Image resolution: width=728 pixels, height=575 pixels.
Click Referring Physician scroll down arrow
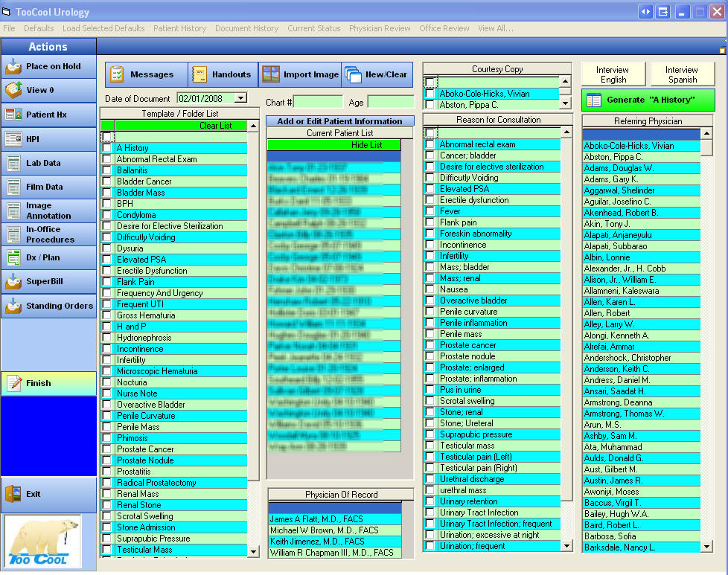coord(706,547)
